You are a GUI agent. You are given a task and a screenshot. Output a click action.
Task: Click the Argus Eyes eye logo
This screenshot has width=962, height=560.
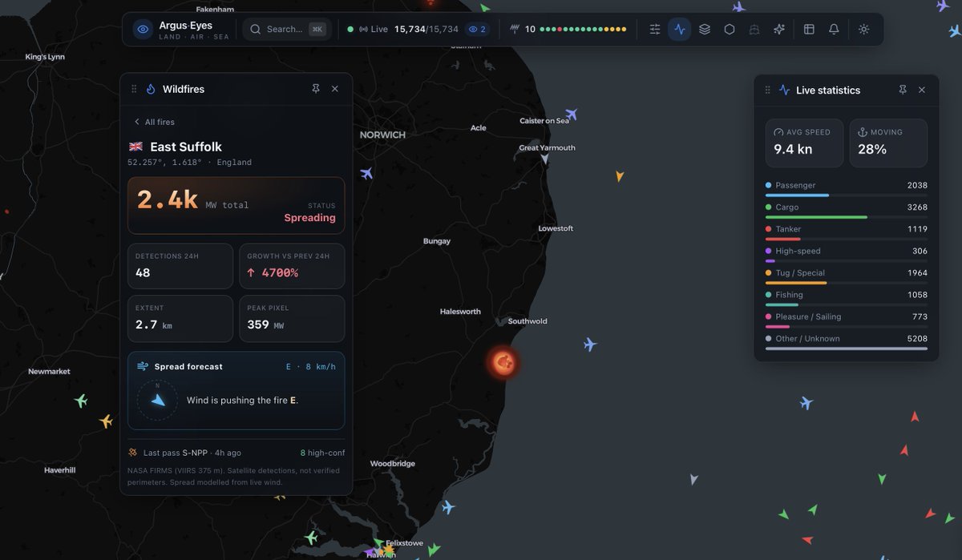pyautogui.click(x=143, y=30)
